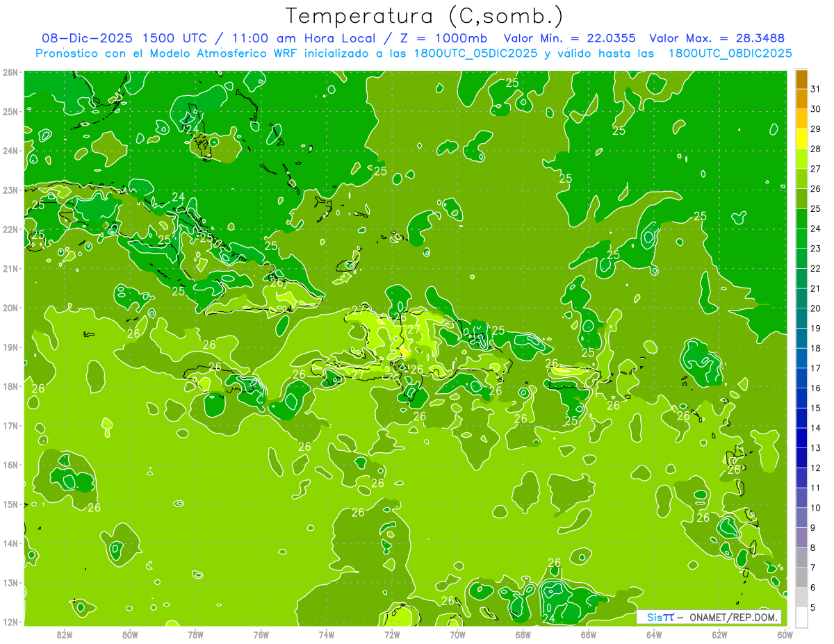
Task: Click the colorbar legend value '11'
Action: point(816,488)
